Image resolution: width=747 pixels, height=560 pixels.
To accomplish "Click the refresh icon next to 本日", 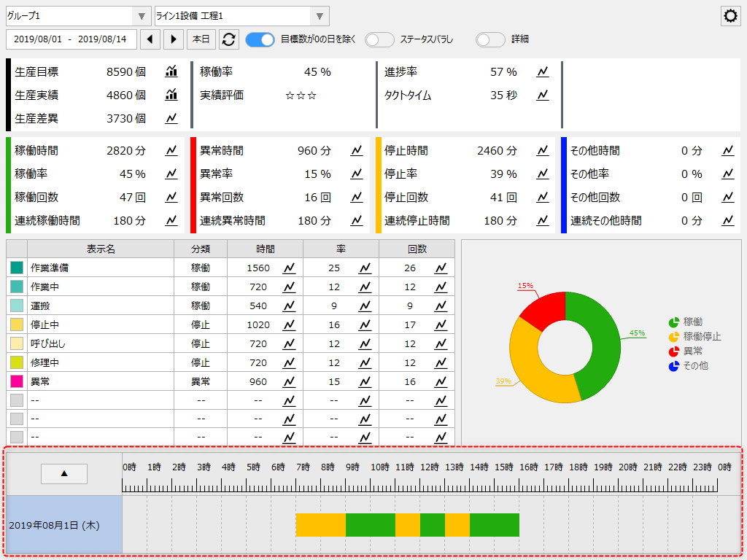I will [228, 41].
